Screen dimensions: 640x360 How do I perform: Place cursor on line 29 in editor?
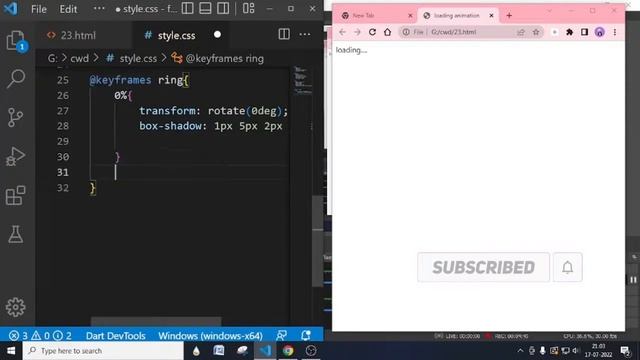tap(188, 141)
